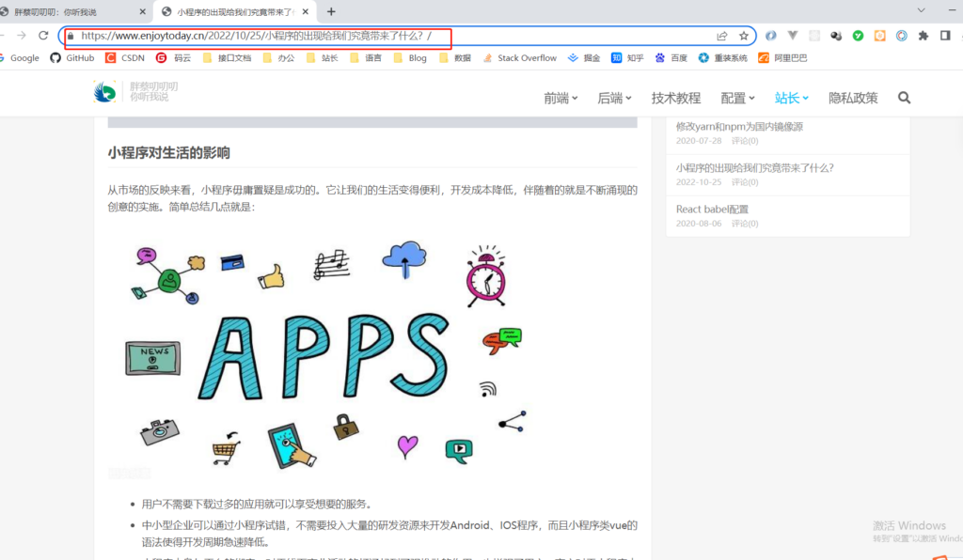Open the Stack Overflow bookmark
The height and width of the screenshot is (560, 963).
pos(519,58)
